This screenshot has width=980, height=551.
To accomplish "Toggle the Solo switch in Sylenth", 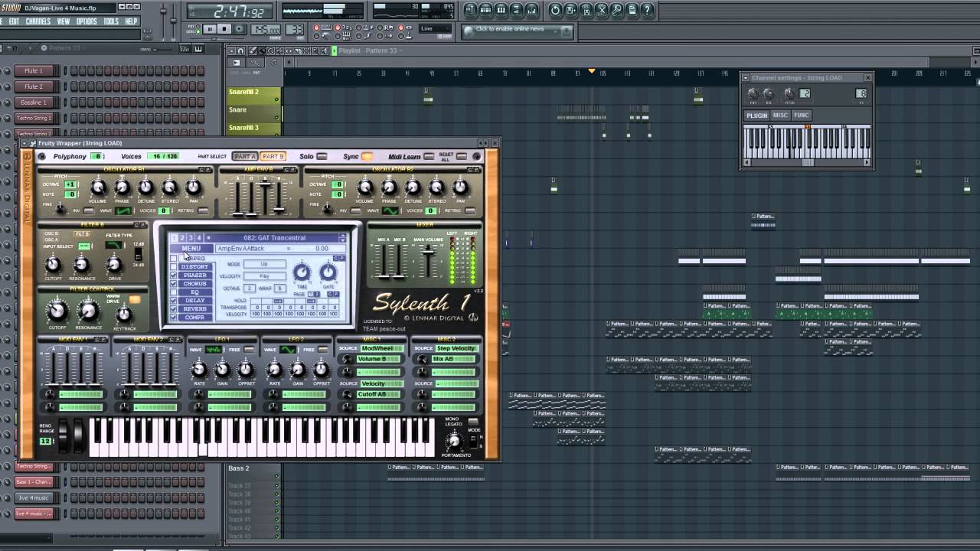I will pos(322,156).
